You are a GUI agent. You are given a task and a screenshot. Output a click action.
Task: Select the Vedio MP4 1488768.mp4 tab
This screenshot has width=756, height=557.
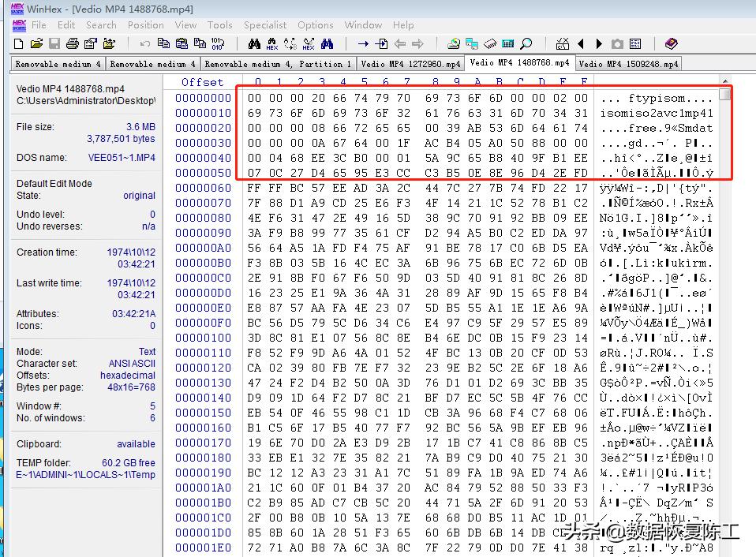(x=520, y=62)
